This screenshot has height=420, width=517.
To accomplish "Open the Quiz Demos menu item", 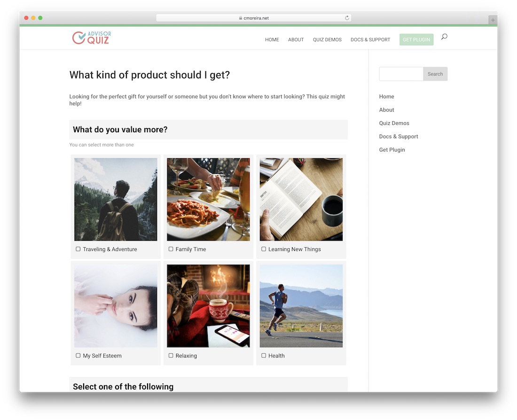I will pyautogui.click(x=327, y=39).
